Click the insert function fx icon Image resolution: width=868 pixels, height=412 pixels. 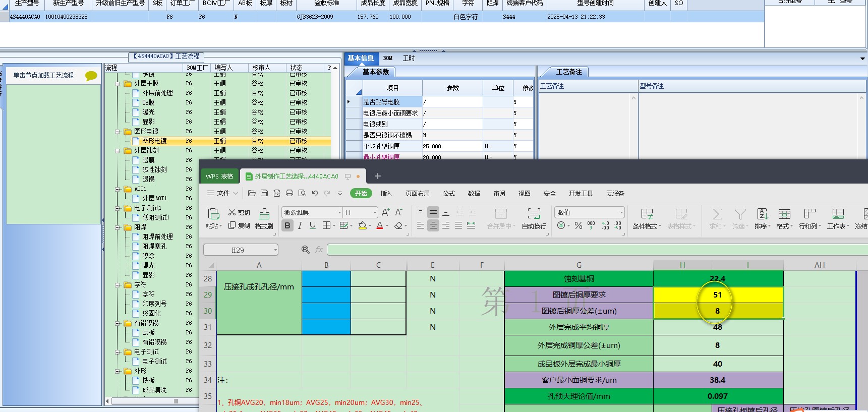coord(319,250)
